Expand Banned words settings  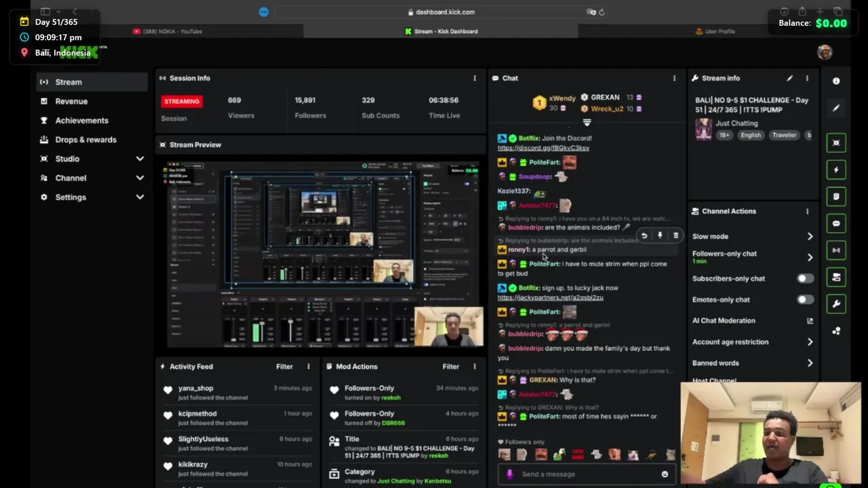point(810,363)
